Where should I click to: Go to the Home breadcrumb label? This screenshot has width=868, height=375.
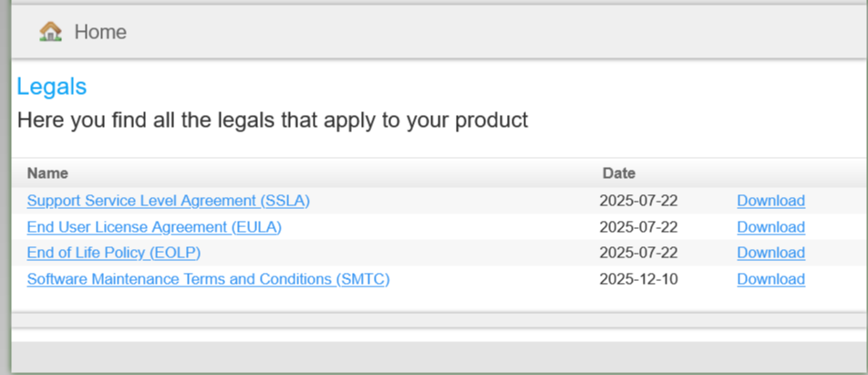pos(100,32)
